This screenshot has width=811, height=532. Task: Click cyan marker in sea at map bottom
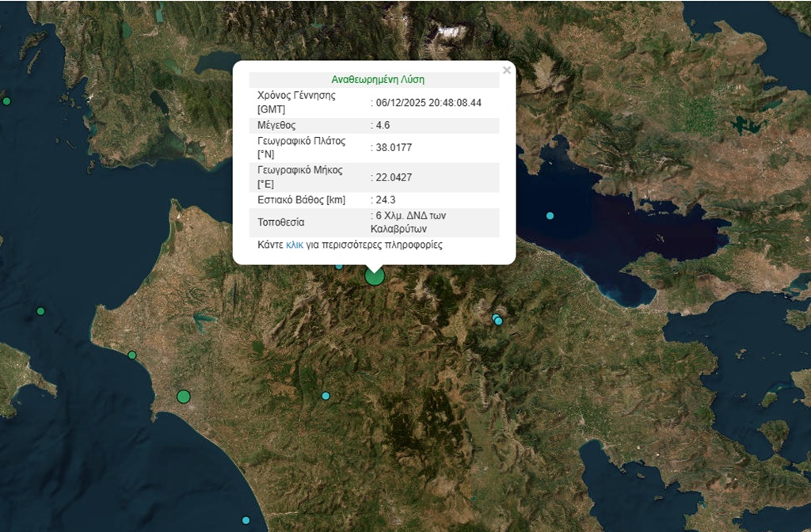point(246,520)
